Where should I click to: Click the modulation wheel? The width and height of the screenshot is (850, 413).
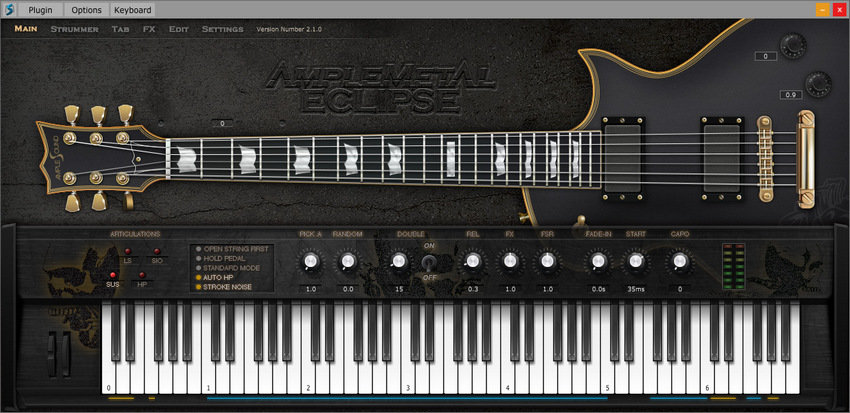pyautogui.click(x=66, y=354)
